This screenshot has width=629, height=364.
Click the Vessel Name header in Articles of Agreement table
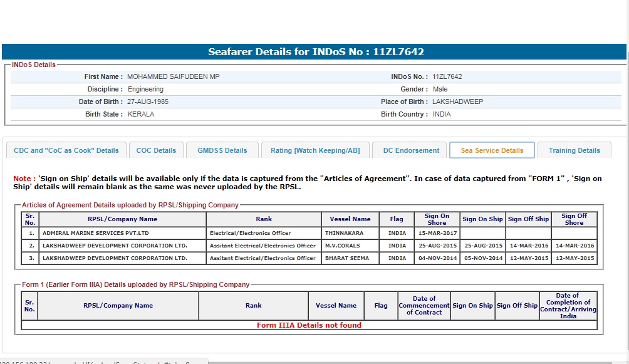click(x=350, y=219)
